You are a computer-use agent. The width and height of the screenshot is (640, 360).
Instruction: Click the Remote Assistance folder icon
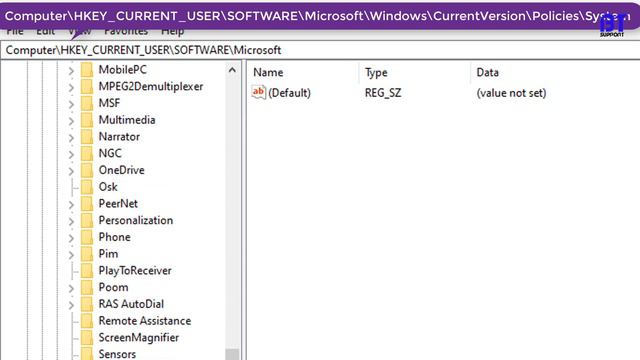[87, 321]
